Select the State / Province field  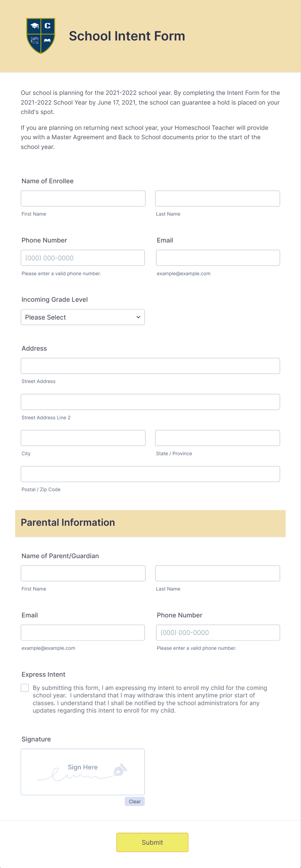[x=217, y=438]
